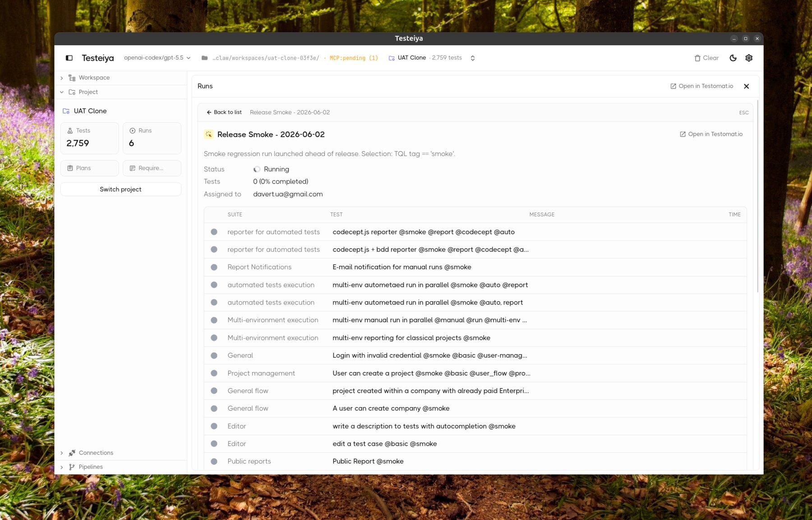
Task: Click Project management suite name
Action: pos(261,373)
